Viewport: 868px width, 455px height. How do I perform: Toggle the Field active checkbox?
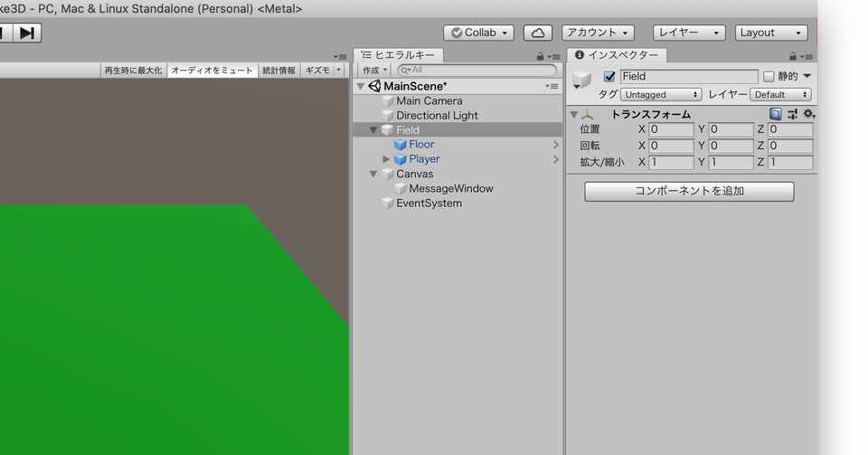click(609, 76)
